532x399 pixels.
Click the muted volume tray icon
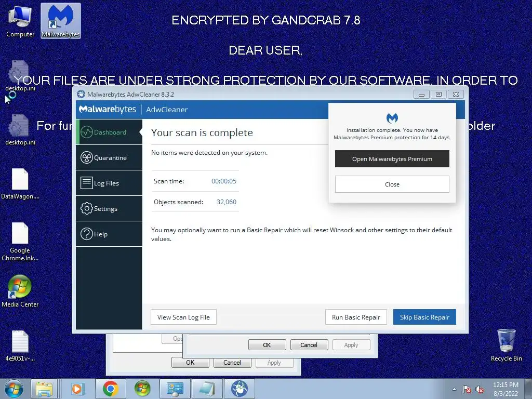(480, 390)
